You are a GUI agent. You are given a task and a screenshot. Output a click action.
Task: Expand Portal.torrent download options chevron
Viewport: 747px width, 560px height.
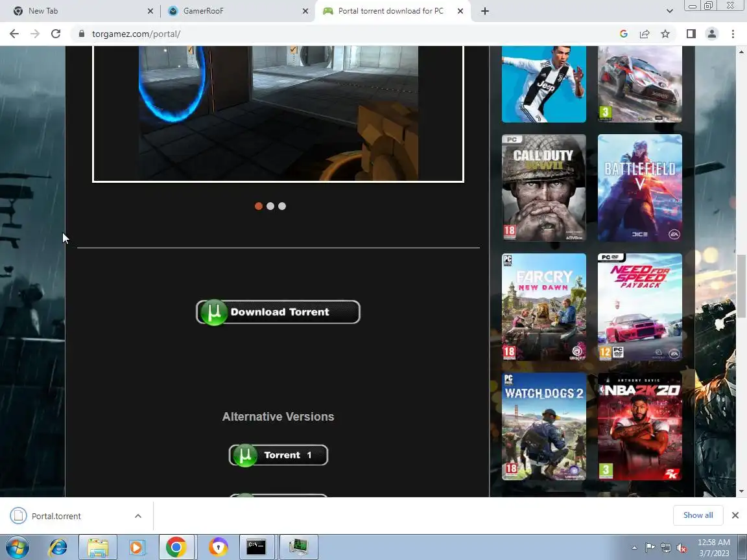pos(137,516)
